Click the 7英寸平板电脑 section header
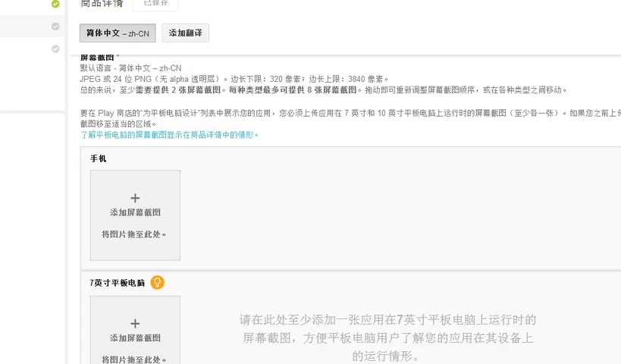Screen dimensions: 621x364 (x=118, y=283)
